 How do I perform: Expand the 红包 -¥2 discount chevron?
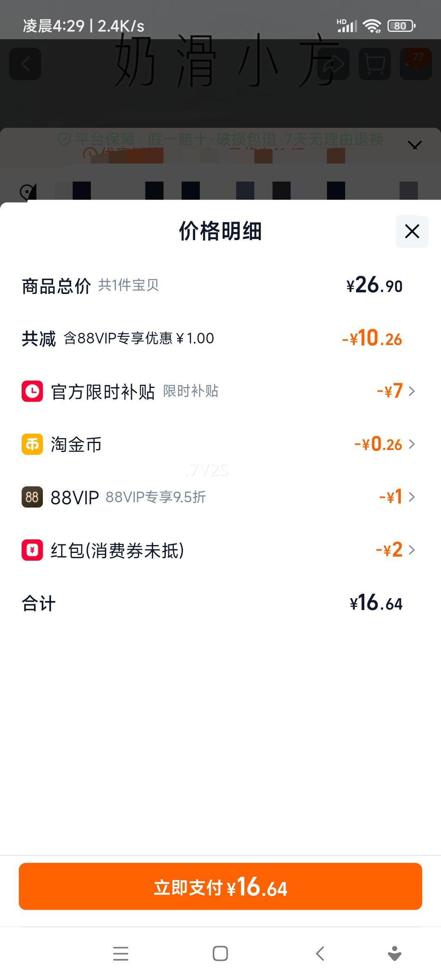coord(412,550)
